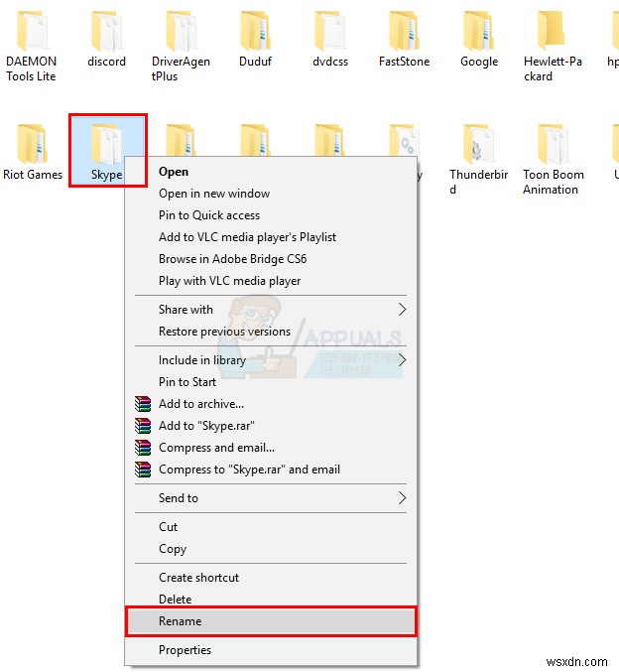Viewport: 619px width, 672px height.
Task: Select the discord folder icon
Action: pos(107,32)
